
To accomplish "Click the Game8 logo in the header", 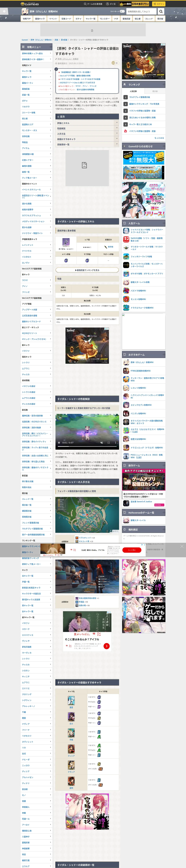I will pos(29,4).
